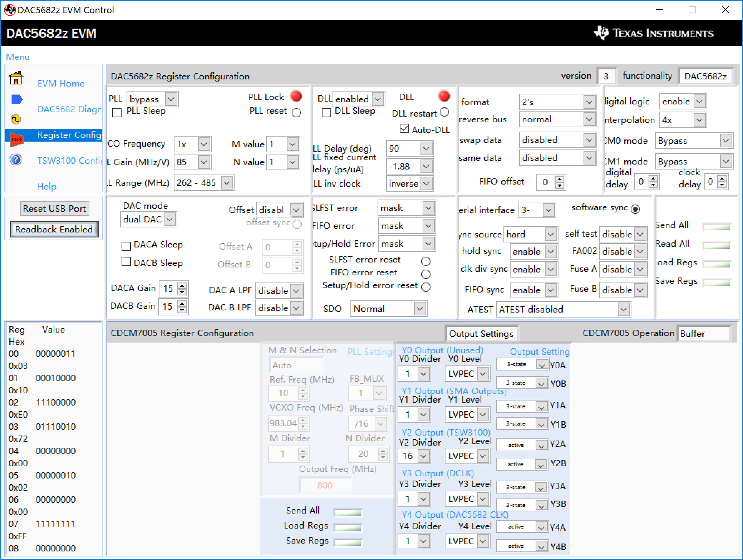Click the PLL Lock red indicator LED
The width and height of the screenshot is (743, 560).
tap(296, 96)
